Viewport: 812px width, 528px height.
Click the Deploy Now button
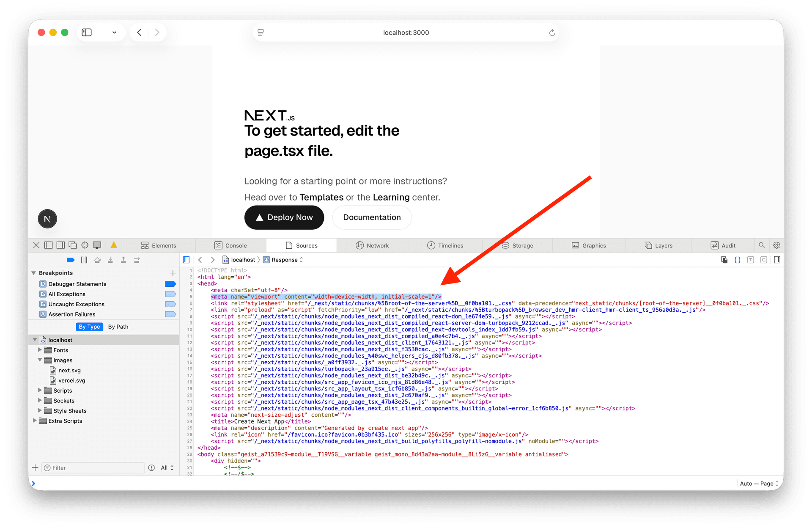pyautogui.click(x=284, y=217)
